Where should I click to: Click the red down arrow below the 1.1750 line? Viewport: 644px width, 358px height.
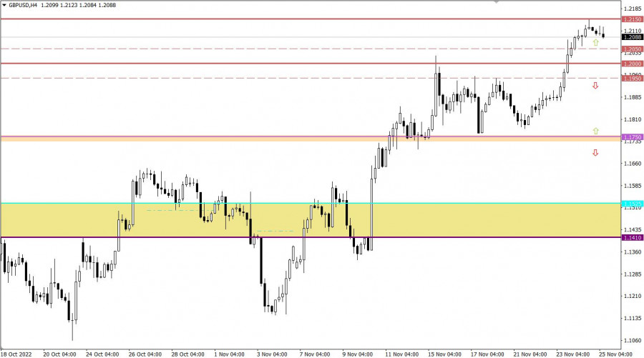pos(595,152)
